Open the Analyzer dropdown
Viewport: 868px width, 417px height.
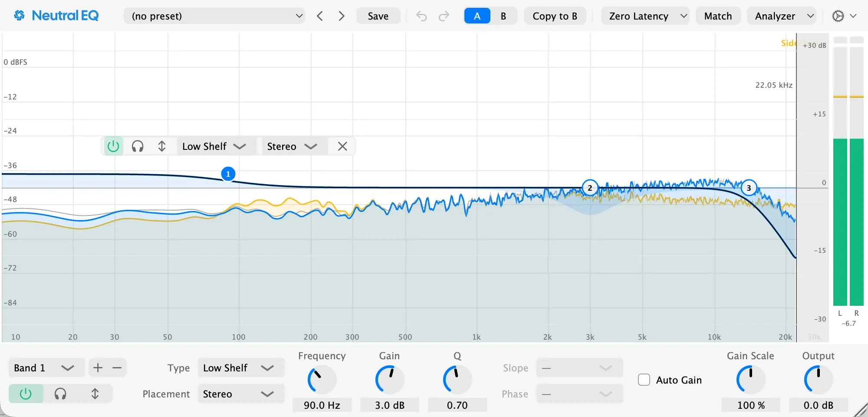click(x=782, y=16)
